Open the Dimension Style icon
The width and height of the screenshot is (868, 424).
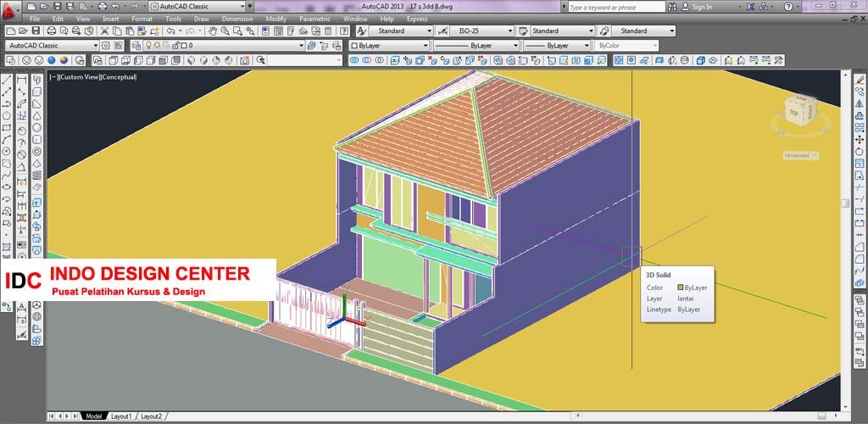[x=442, y=31]
